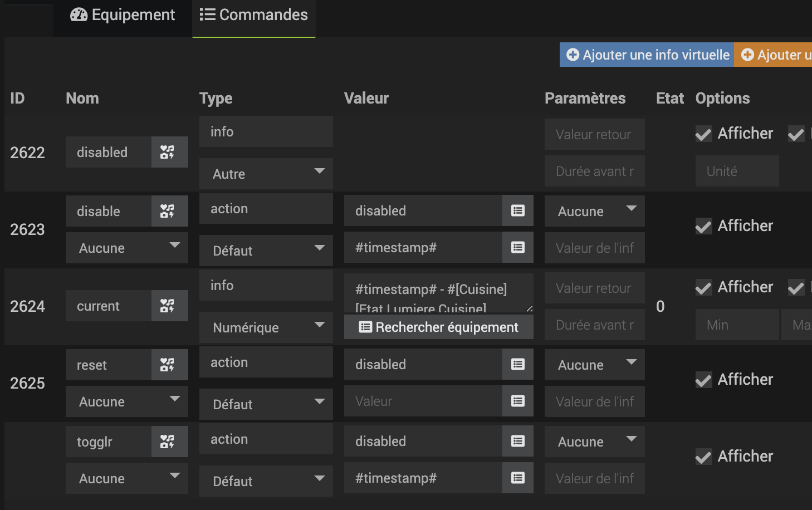The width and height of the screenshot is (812, 510).
Task: Click list icon beside 'disabled' value in row 2623
Action: tap(517, 210)
